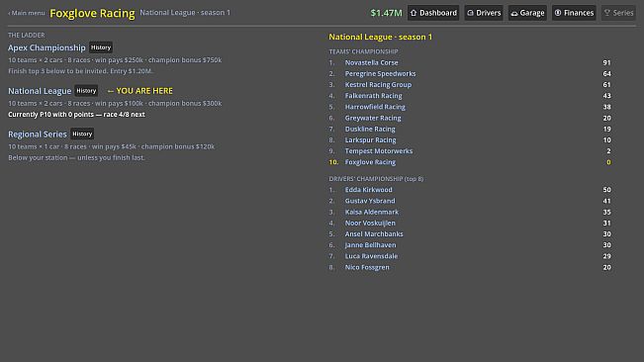Select driver Edda Kirkwood
The width and height of the screenshot is (644, 362).
click(x=368, y=190)
